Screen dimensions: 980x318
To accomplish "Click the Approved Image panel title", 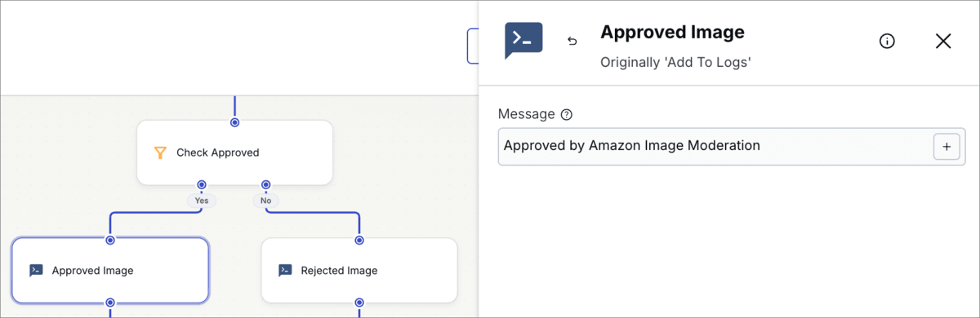I will click(x=672, y=33).
